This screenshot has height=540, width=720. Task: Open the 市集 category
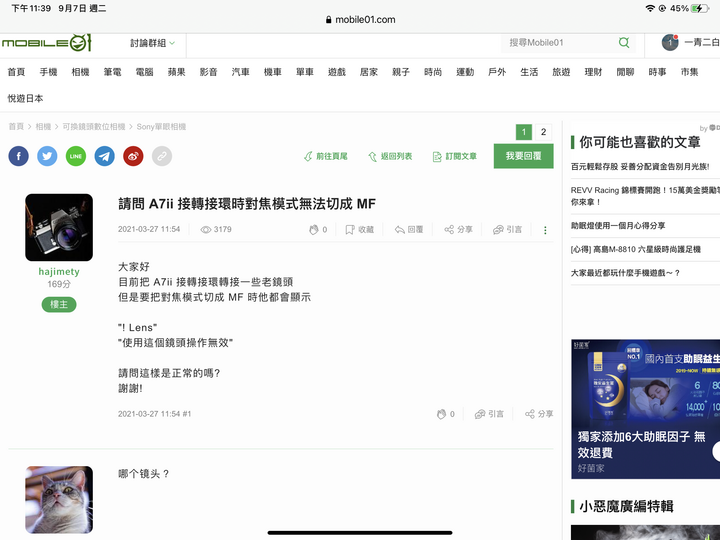(689, 72)
